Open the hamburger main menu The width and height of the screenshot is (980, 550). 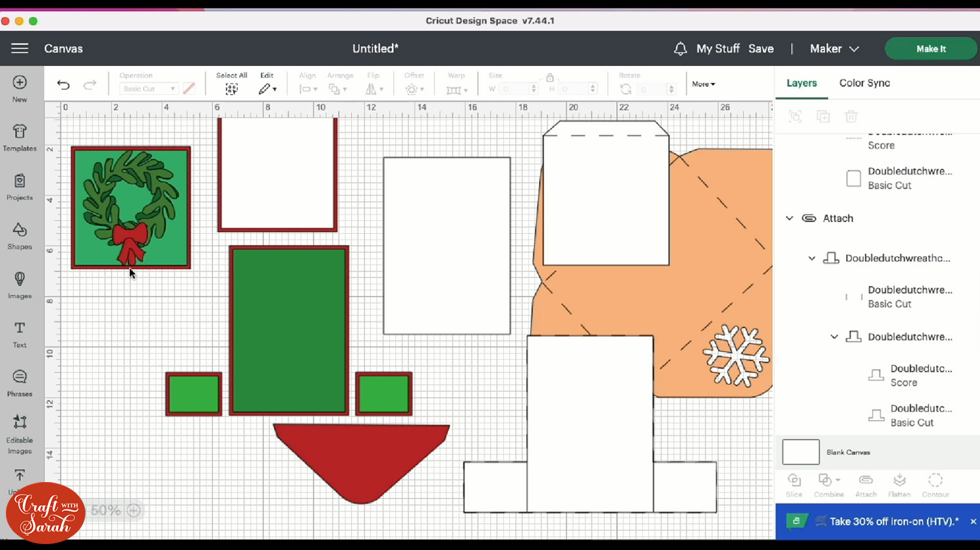tap(20, 48)
